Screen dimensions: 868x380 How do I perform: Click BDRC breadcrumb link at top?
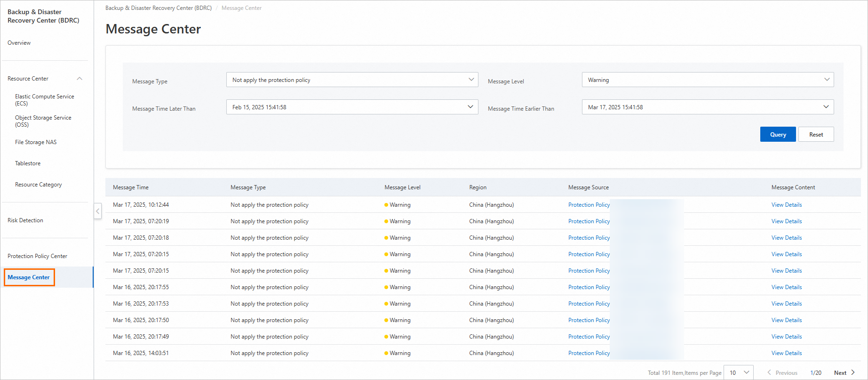point(158,8)
